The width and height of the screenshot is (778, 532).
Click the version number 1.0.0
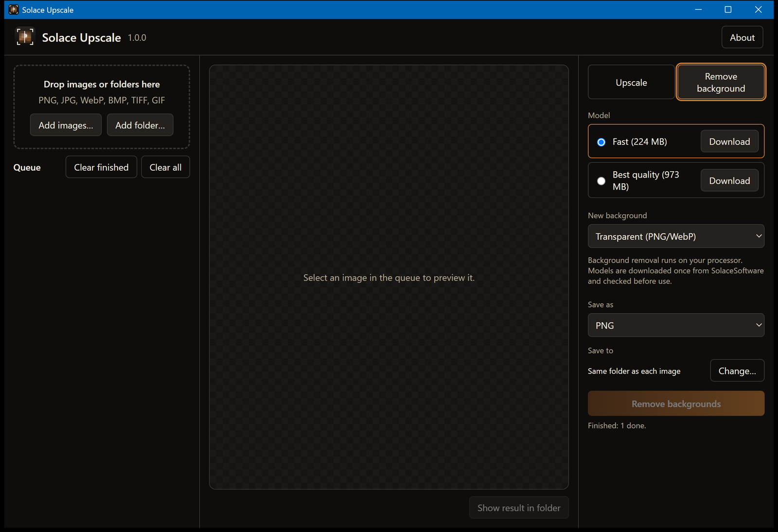pos(137,37)
